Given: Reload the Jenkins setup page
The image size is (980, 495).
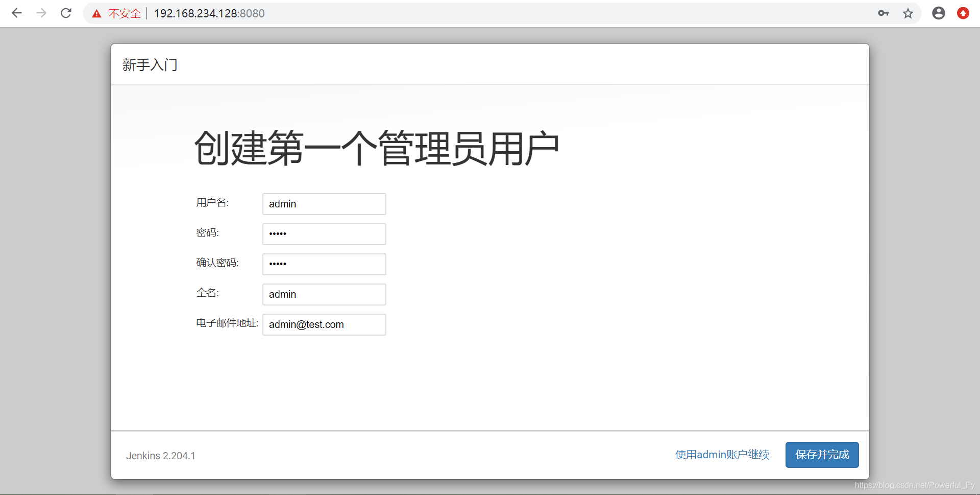Looking at the screenshot, I should [66, 13].
